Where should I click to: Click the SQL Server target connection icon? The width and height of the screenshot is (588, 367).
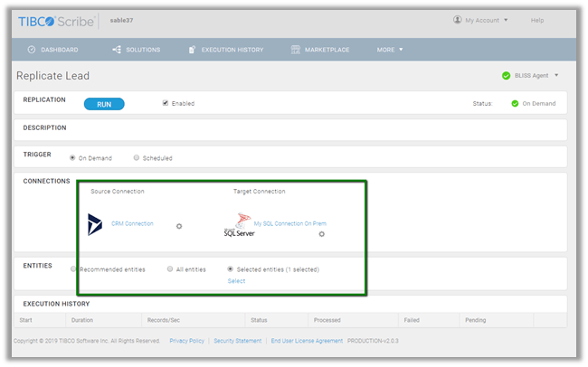pos(240,225)
